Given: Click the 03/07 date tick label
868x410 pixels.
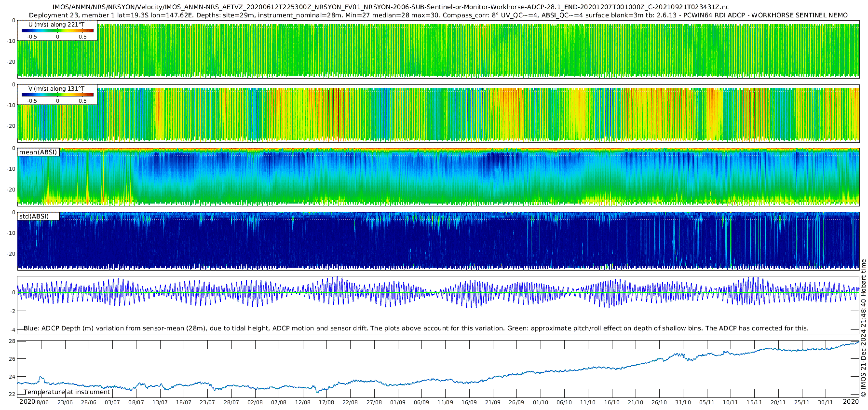Looking at the screenshot, I should coord(112,402).
